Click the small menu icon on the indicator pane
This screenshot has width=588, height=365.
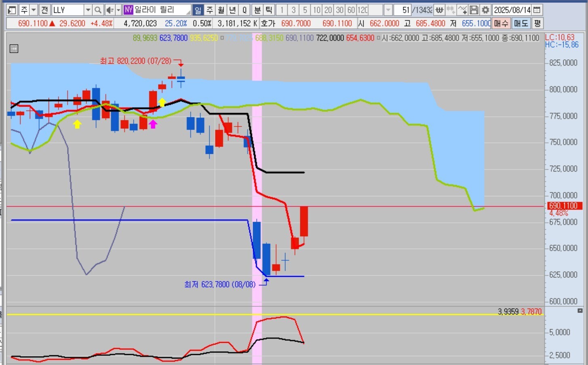(x=580, y=310)
